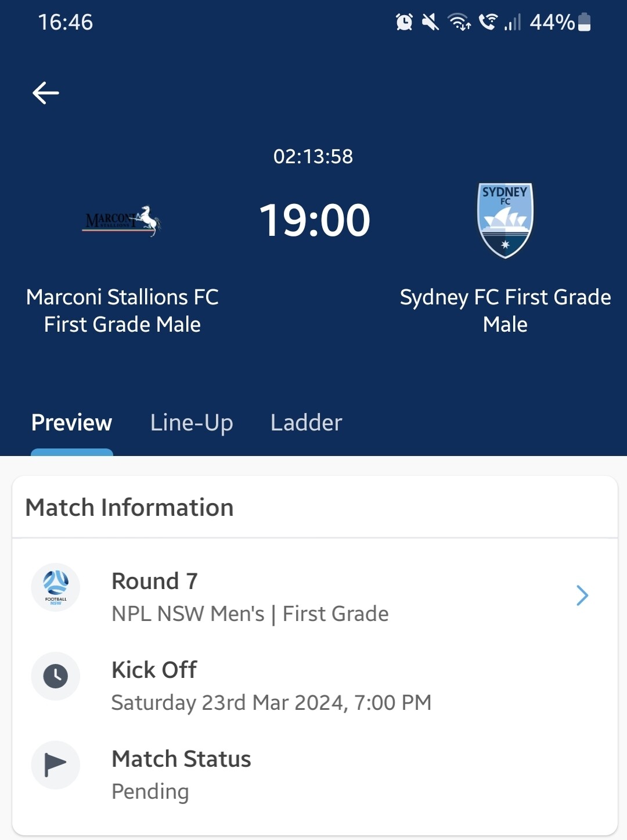
Task: Tap Sydney FC First Grade Male team name
Action: point(506,311)
